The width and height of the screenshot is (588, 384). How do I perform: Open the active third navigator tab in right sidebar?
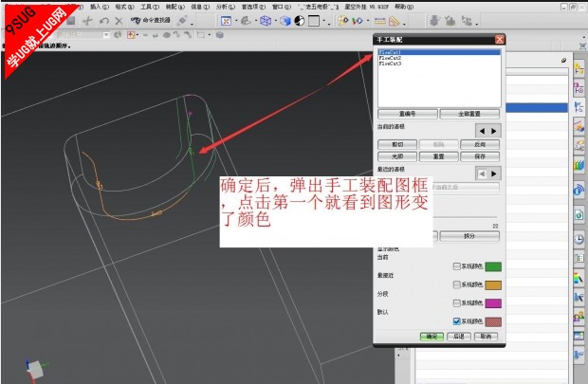click(x=579, y=107)
